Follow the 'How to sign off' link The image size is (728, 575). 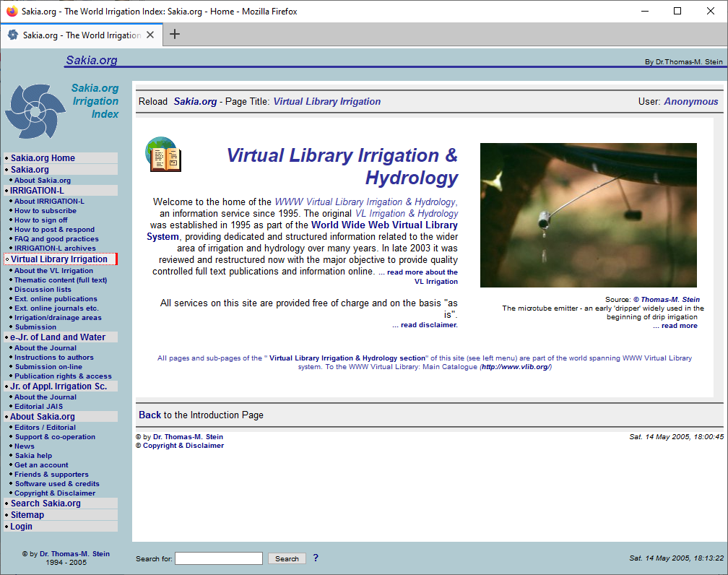(x=41, y=220)
